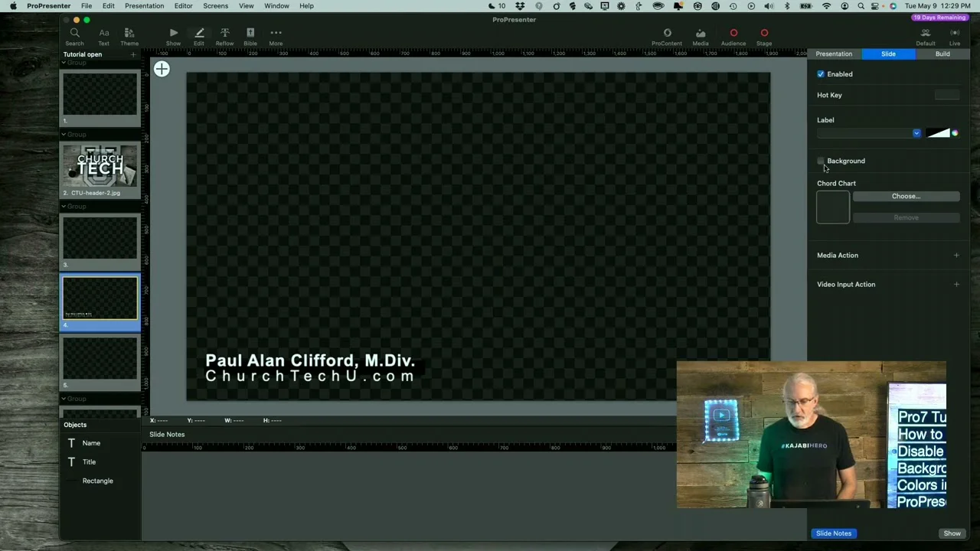The width and height of the screenshot is (980, 551).
Task: Add a new slide with the plus circle
Action: [x=162, y=70]
